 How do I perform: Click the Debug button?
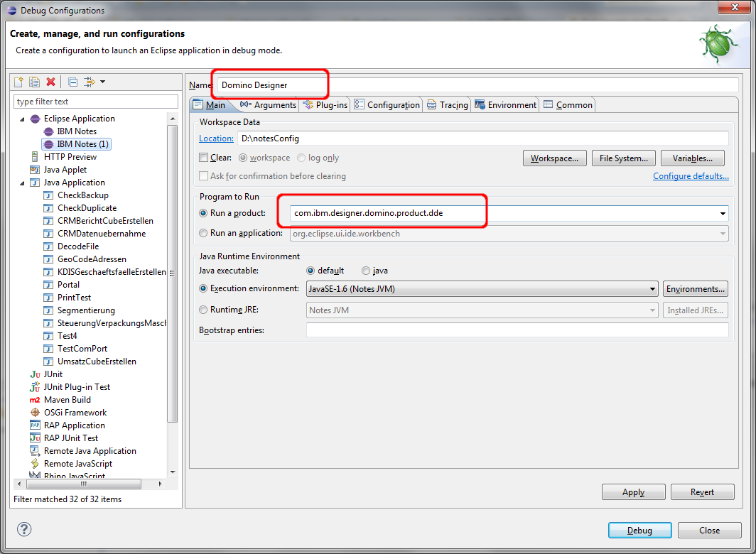click(639, 531)
